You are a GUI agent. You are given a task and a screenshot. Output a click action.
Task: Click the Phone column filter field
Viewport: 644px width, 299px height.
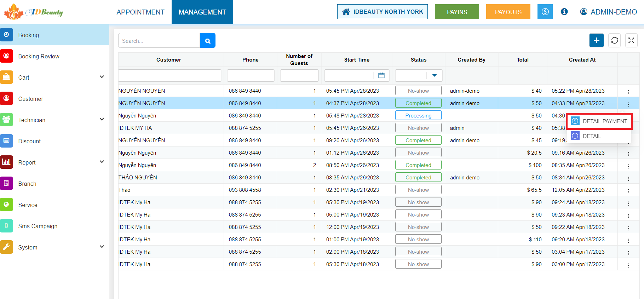[251, 75]
